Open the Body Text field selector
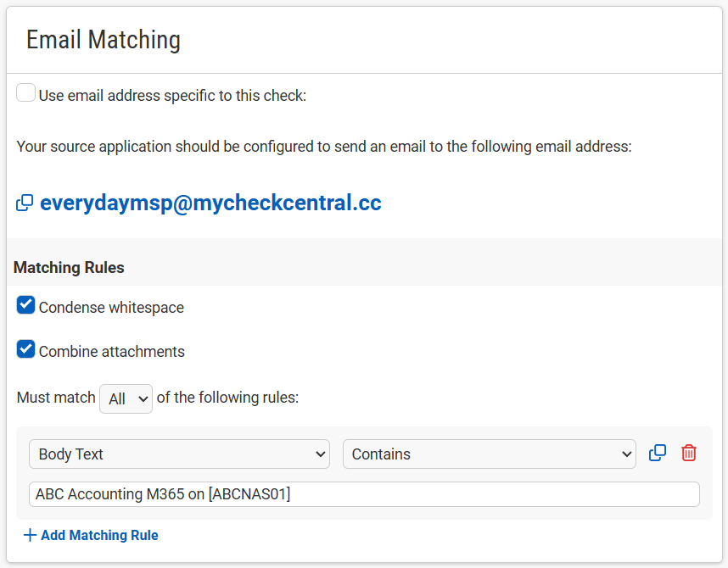This screenshot has width=728, height=568. [179, 454]
